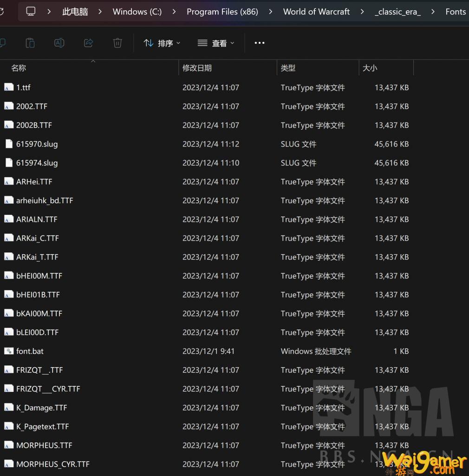Navigate to 此电脑 breadcrumb
The height and width of the screenshot is (476, 469).
75,12
